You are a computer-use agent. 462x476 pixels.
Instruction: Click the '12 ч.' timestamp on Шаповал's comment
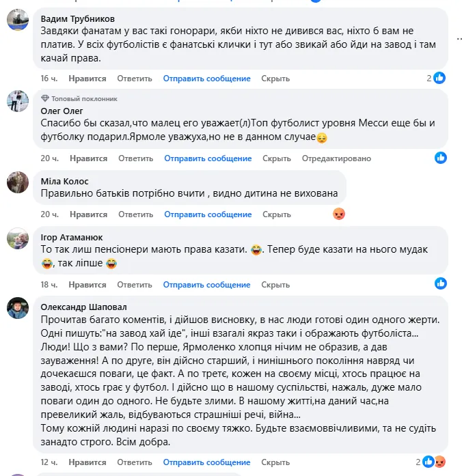[x=49, y=462]
